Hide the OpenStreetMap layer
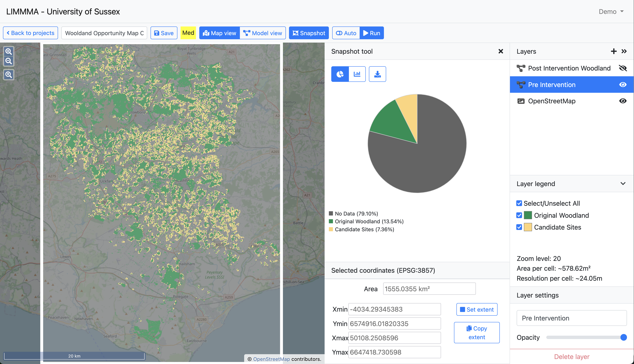Image resolution: width=634 pixels, height=364 pixels. pyautogui.click(x=623, y=101)
